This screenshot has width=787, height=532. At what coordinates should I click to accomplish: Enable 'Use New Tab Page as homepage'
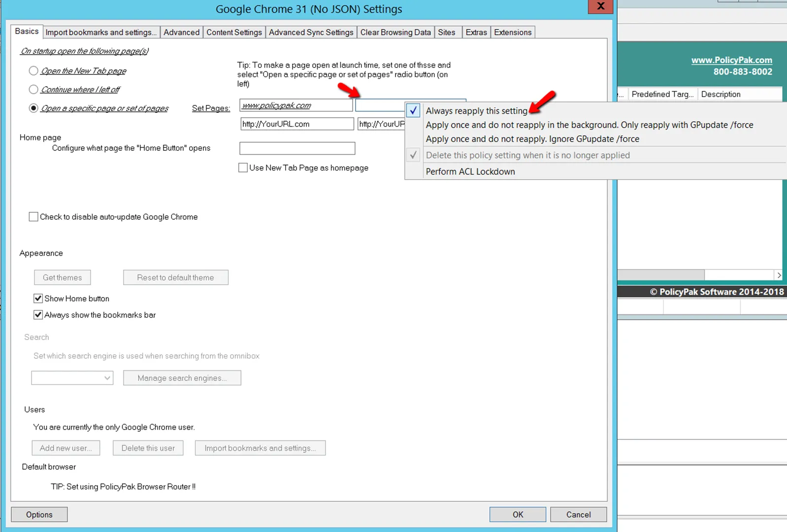[x=243, y=168]
